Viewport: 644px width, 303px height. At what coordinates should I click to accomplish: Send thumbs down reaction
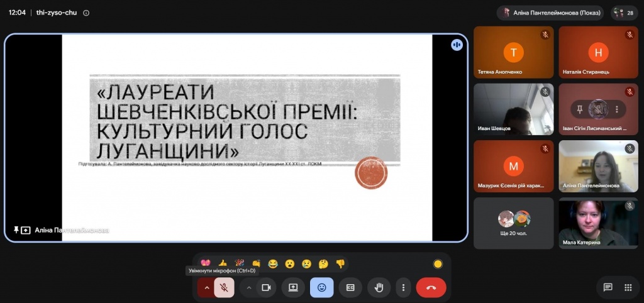[340, 263]
